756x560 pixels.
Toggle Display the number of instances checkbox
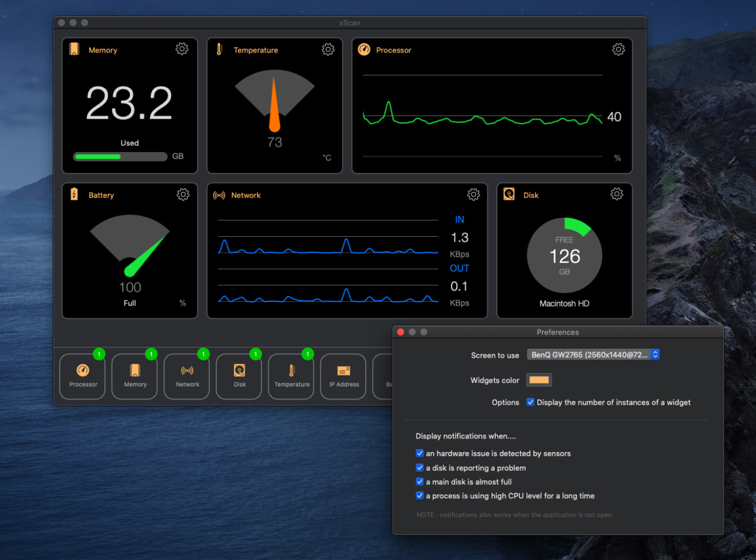531,402
